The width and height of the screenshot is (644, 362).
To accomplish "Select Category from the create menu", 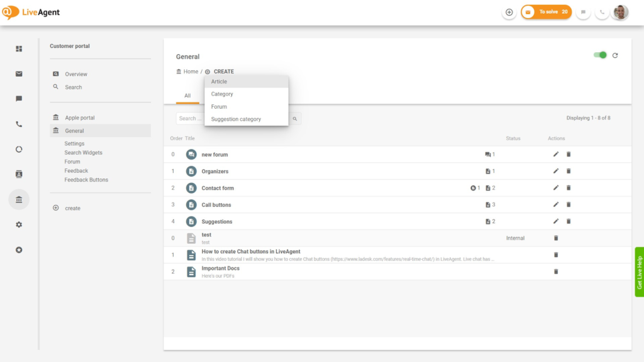I will point(247,94).
